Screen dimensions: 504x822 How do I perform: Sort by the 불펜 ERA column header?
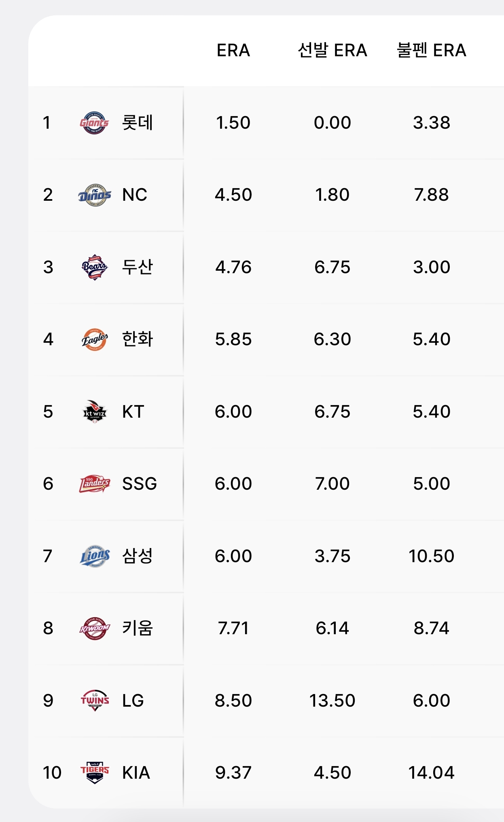tap(432, 51)
